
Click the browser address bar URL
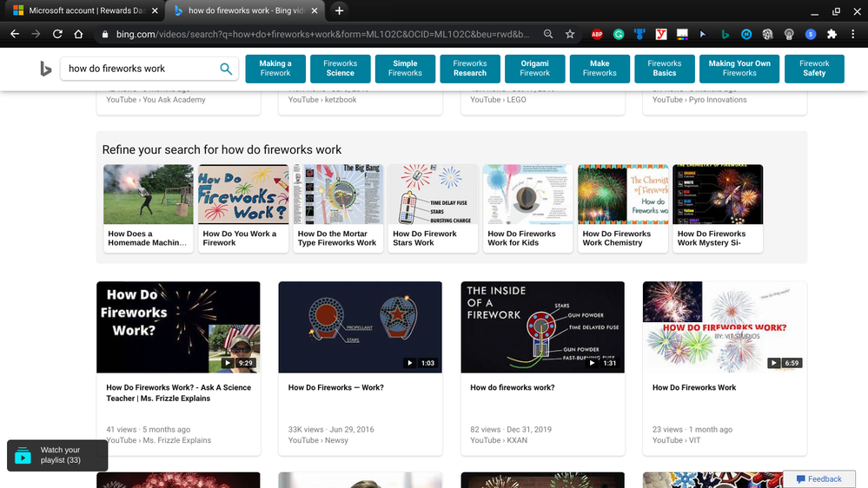(x=322, y=35)
